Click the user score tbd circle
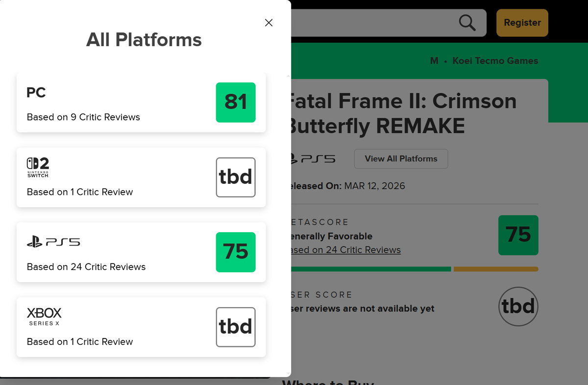 [x=518, y=307]
